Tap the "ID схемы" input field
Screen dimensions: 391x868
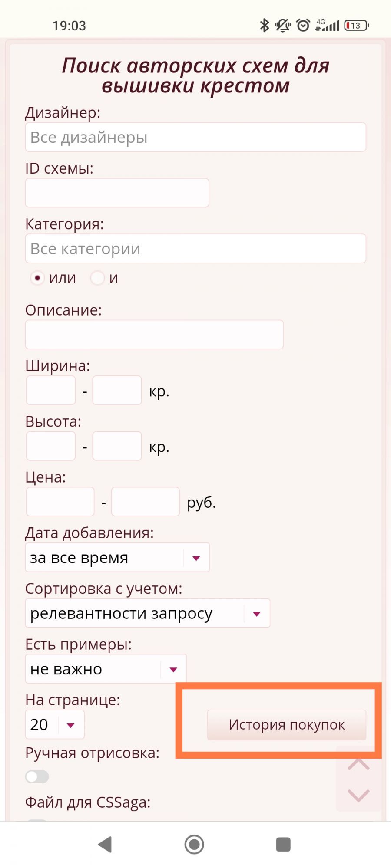pos(117,193)
